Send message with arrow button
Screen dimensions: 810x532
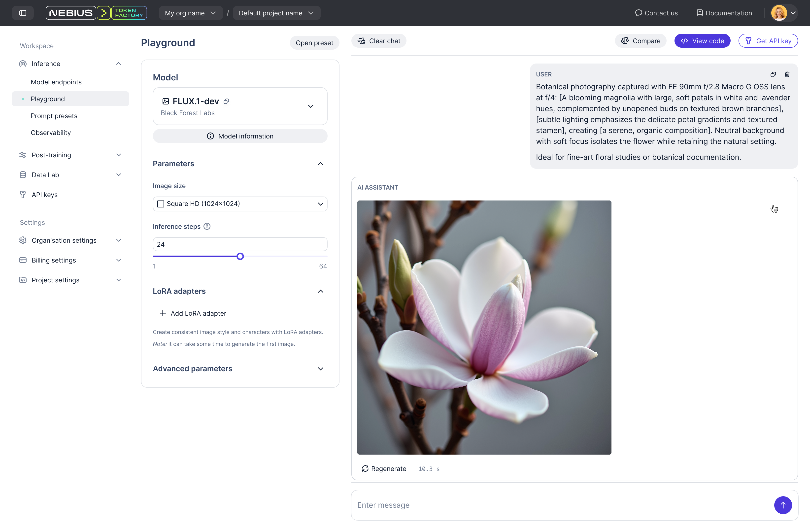coord(783,505)
